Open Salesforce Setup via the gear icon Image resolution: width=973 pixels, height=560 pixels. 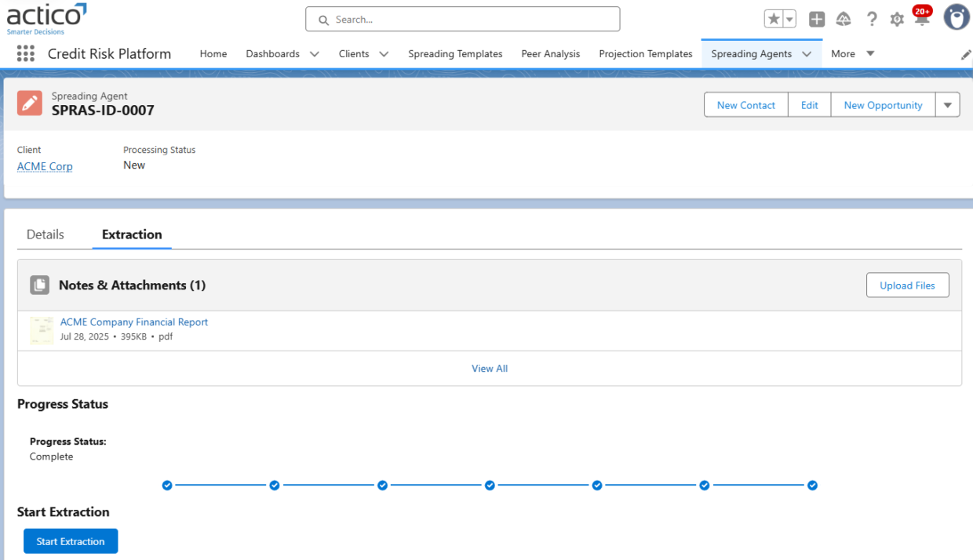(897, 19)
